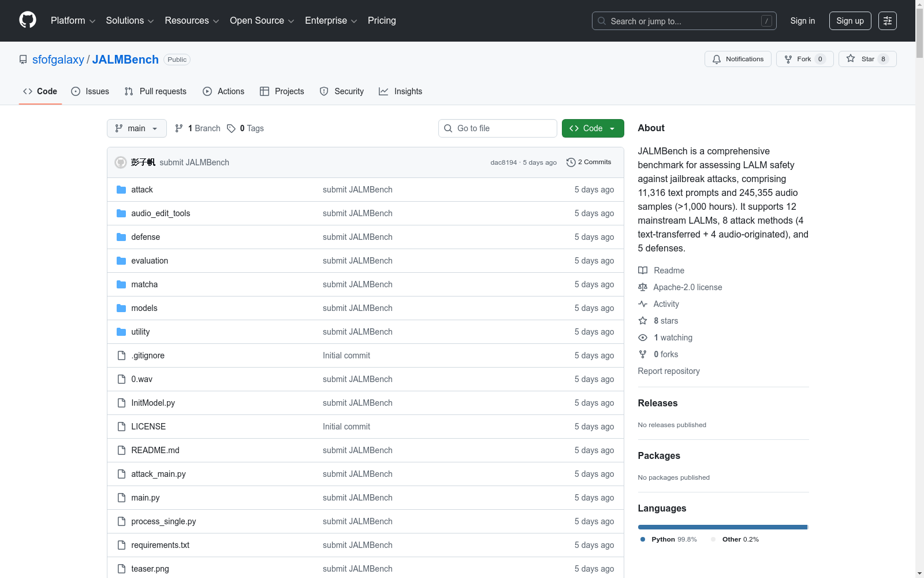The image size is (924, 578).
Task: Open the main branch selector dropdown
Action: [137, 128]
